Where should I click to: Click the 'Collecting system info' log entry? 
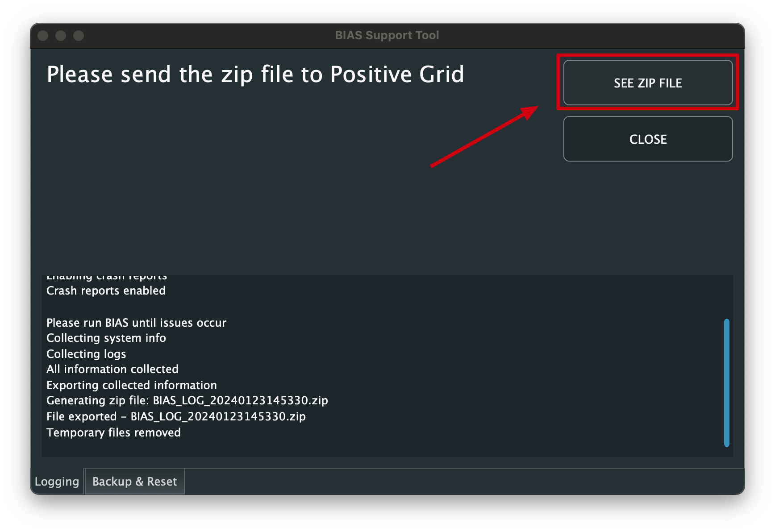click(106, 338)
